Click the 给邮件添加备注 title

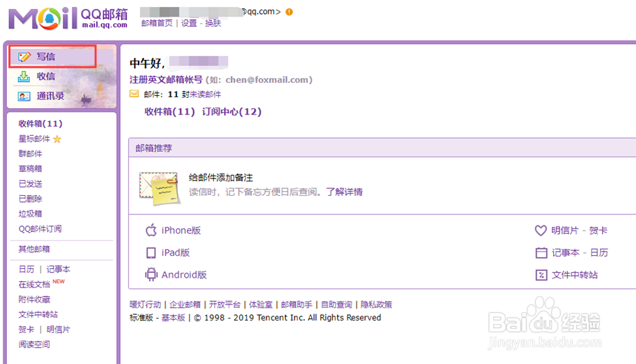pyautogui.click(x=221, y=178)
